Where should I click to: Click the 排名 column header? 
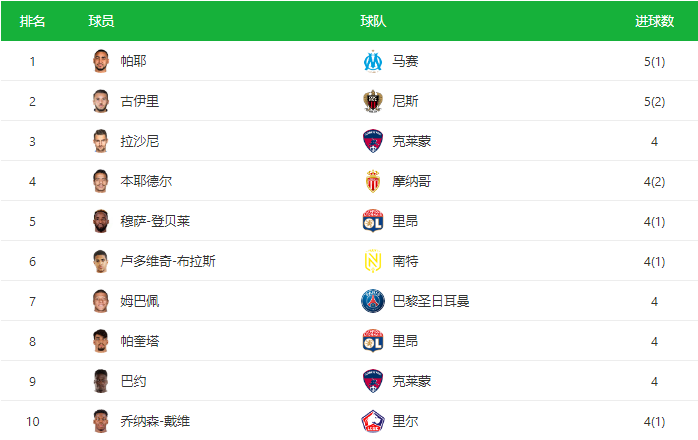tap(32, 21)
